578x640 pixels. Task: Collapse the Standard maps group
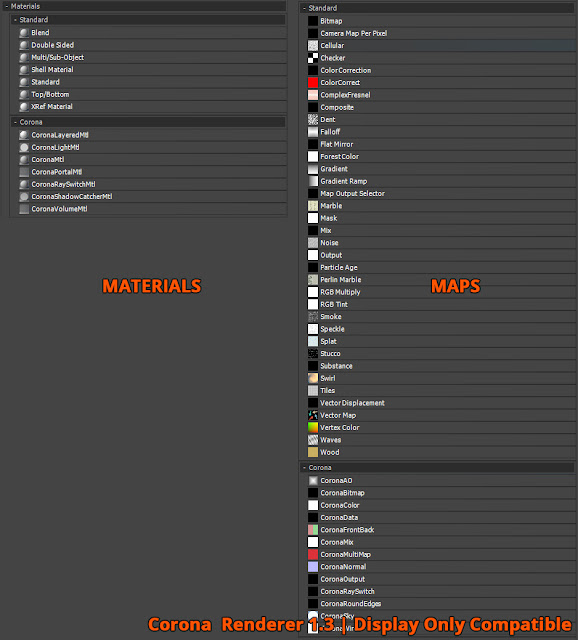pyautogui.click(x=304, y=8)
